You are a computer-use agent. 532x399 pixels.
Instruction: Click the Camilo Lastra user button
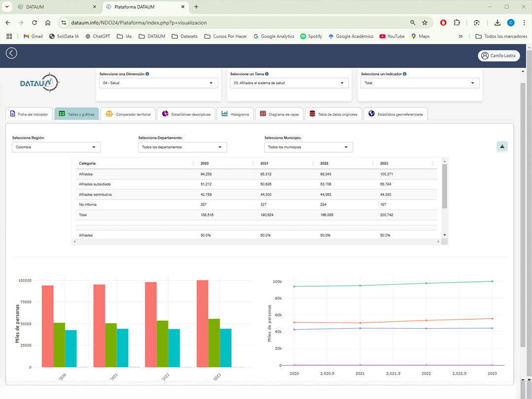pyautogui.click(x=499, y=56)
